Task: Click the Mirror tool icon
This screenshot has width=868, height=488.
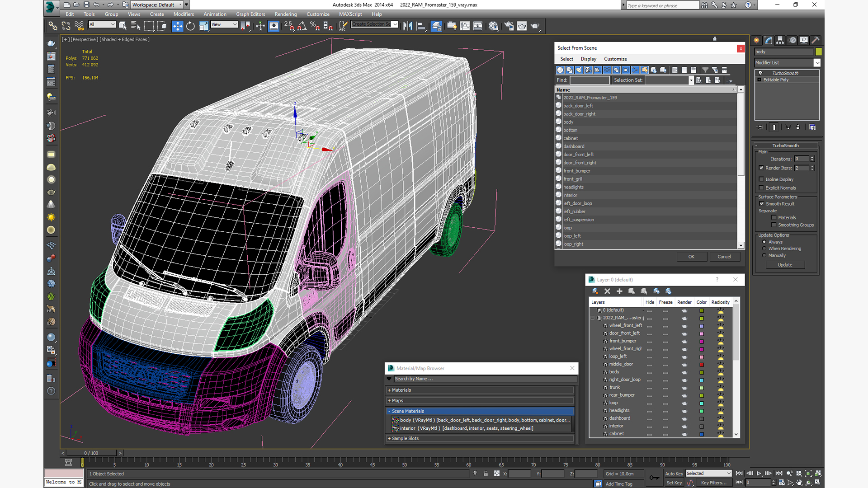Action: pos(408,26)
